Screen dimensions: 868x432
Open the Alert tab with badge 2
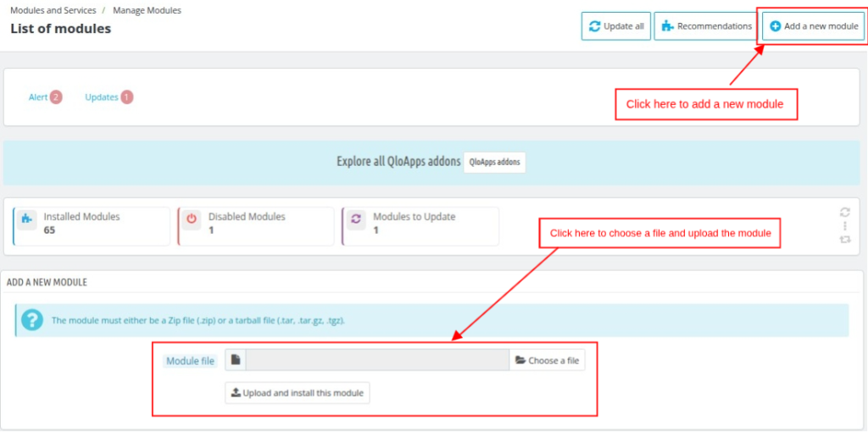click(x=46, y=97)
